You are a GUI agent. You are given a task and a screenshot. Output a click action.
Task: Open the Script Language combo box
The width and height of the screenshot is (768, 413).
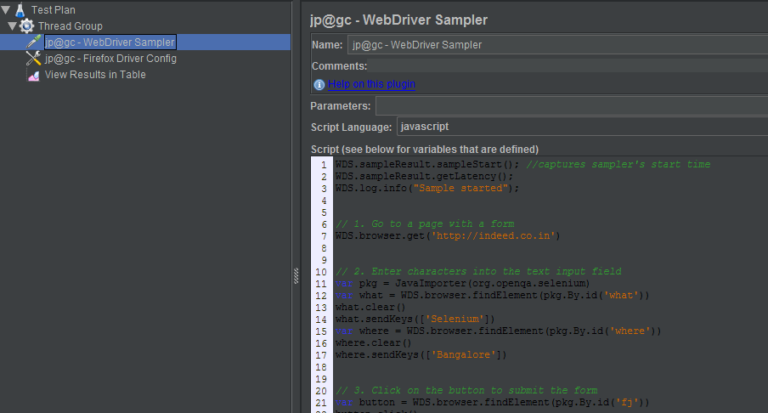(x=582, y=126)
